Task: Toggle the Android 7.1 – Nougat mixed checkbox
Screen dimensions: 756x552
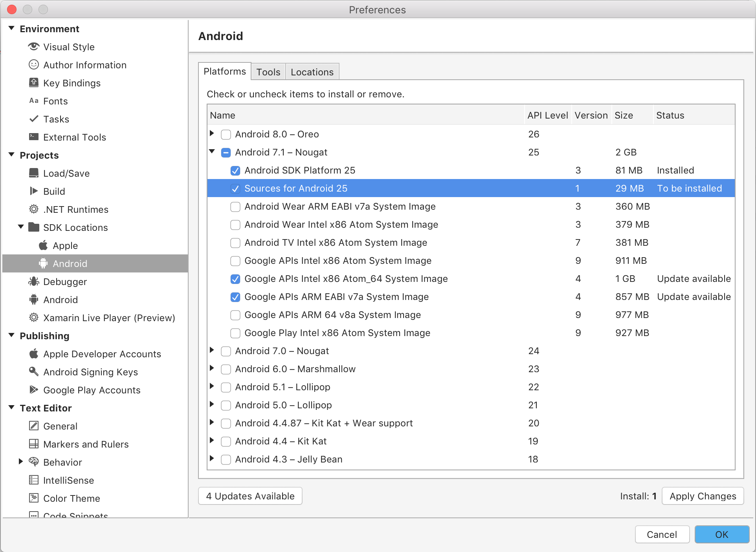Action: point(226,152)
